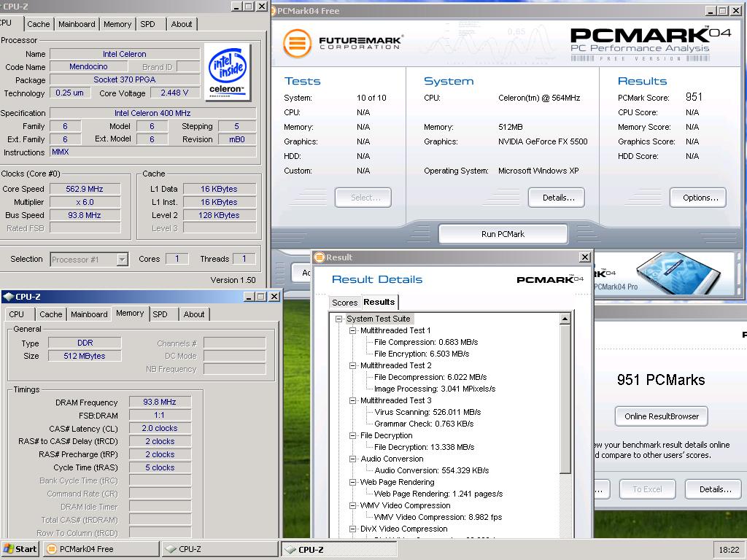This screenshot has width=747, height=560.
Task: Switch to Cache tab in lower CPU-Z window
Action: coord(50,314)
